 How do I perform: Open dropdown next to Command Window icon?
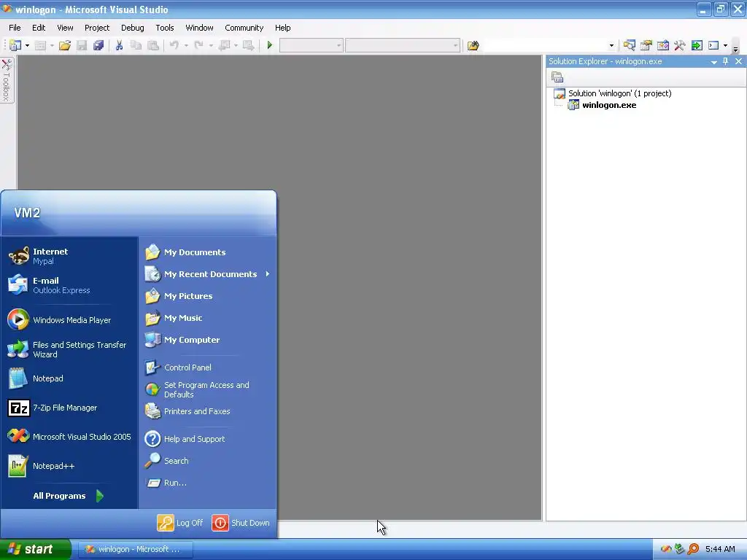tap(725, 46)
